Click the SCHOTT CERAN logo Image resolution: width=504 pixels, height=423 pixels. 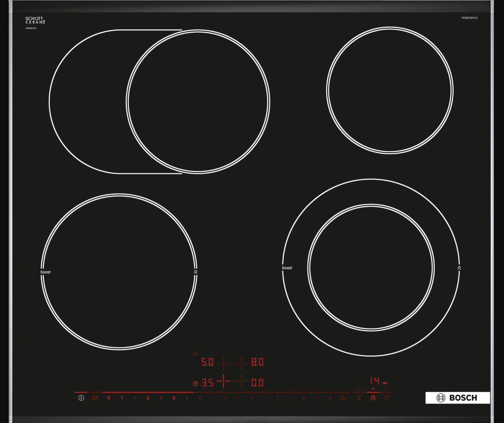(35, 20)
